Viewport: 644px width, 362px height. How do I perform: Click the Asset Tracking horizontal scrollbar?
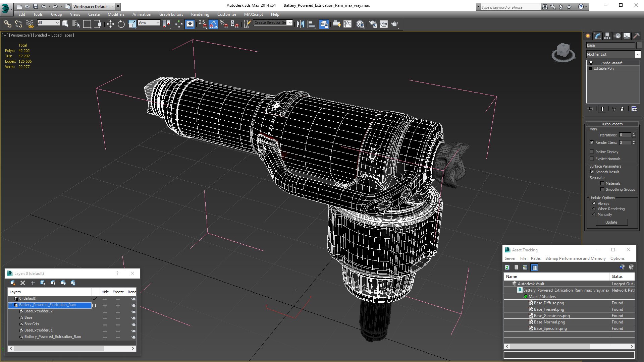coord(550,346)
